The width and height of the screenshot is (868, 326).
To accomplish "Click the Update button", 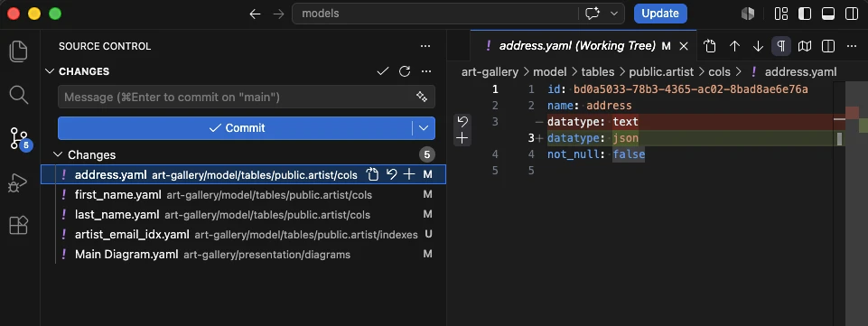I will 660,14.
